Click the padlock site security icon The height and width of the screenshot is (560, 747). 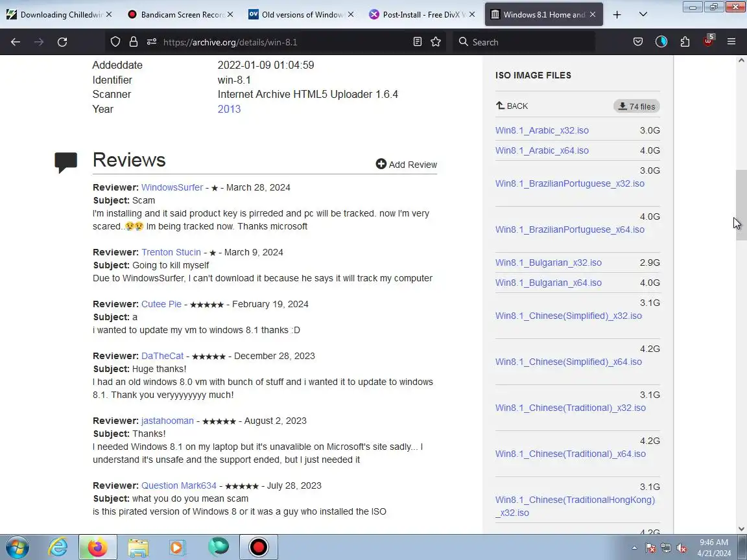134,42
